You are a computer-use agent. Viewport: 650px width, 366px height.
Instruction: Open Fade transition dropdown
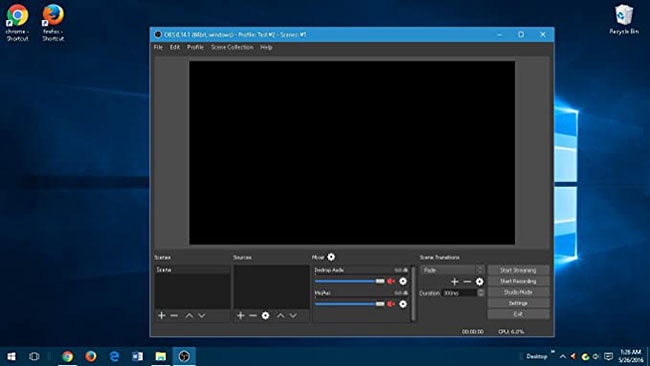(452, 270)
